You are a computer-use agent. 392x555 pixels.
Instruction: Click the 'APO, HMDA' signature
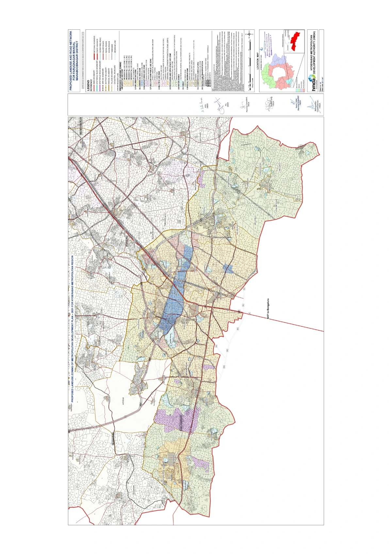(204, 104)
